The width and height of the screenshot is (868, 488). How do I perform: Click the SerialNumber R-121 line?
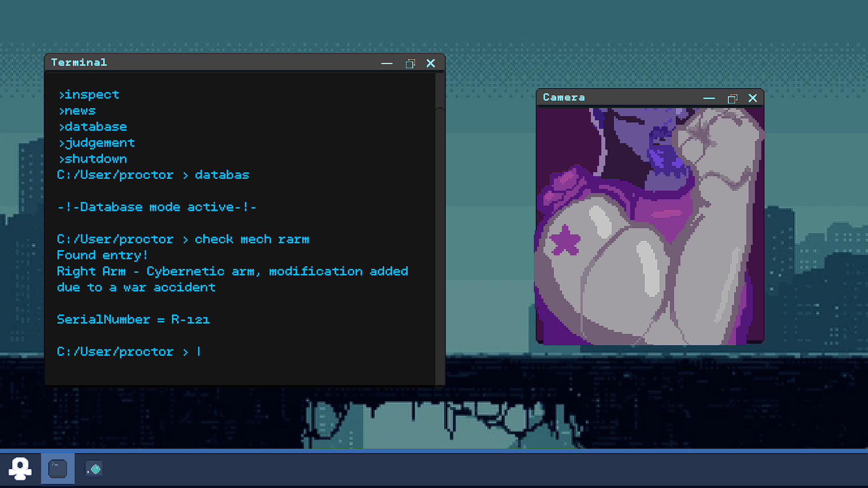[133, 319]
